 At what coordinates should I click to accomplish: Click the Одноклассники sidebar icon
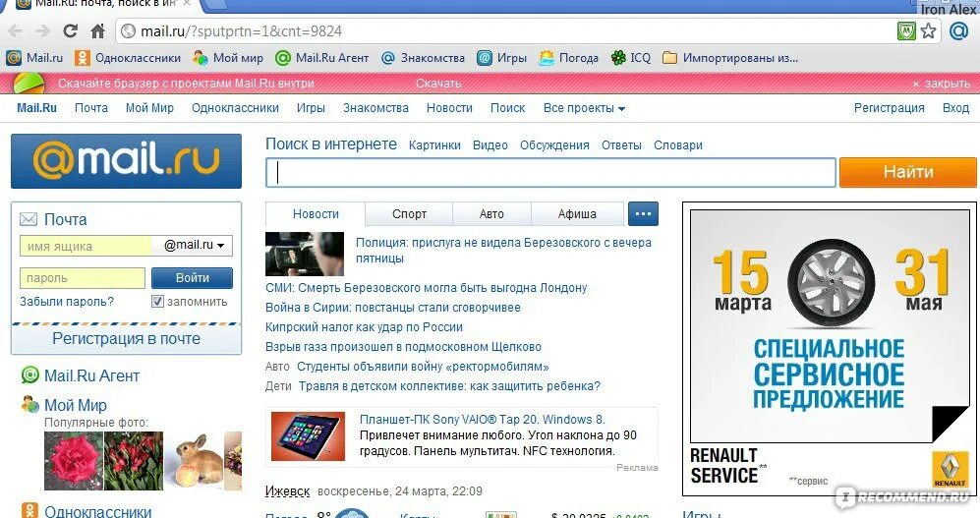coord(30,510)
